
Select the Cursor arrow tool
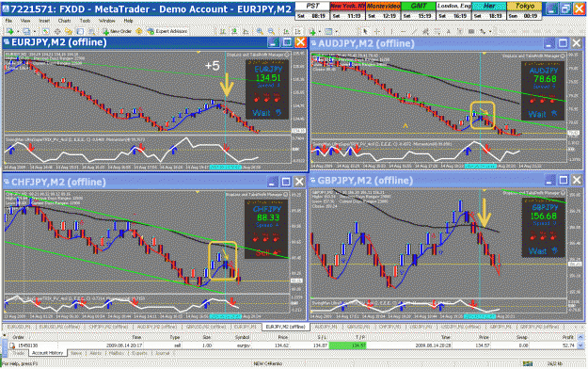365,31
